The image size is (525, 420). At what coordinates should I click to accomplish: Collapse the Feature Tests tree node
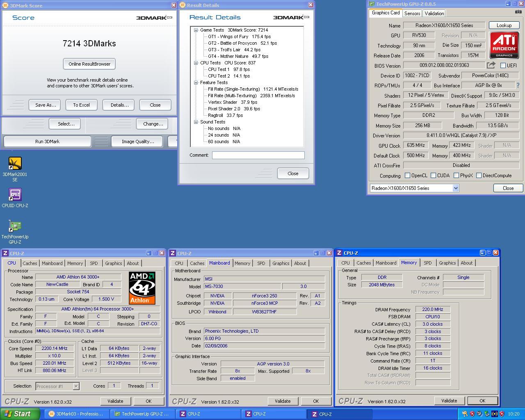[x=196, y=82]
